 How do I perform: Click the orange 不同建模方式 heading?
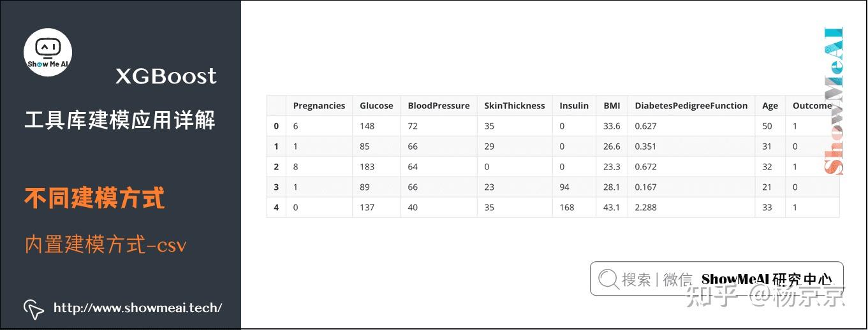tap(94, 198)
